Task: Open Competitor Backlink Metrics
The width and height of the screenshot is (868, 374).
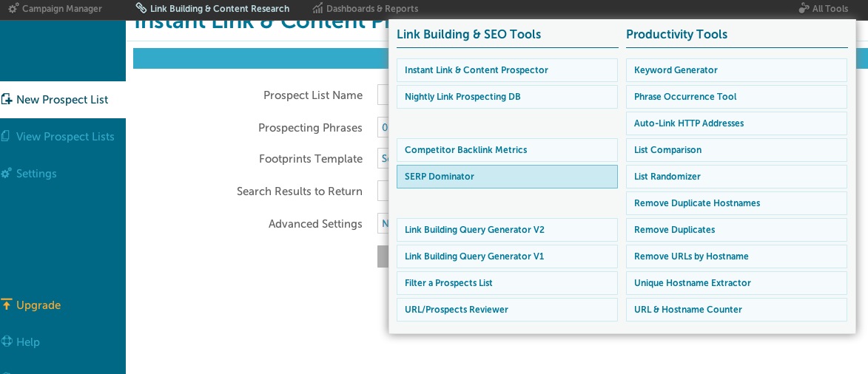Action: pyautogui.click(x=507, y=150)
